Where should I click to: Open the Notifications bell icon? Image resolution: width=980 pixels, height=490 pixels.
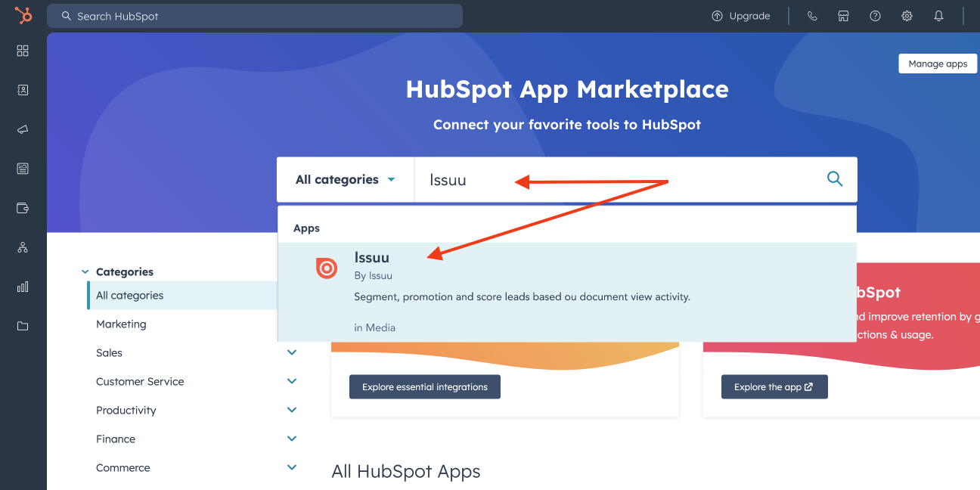938,16
